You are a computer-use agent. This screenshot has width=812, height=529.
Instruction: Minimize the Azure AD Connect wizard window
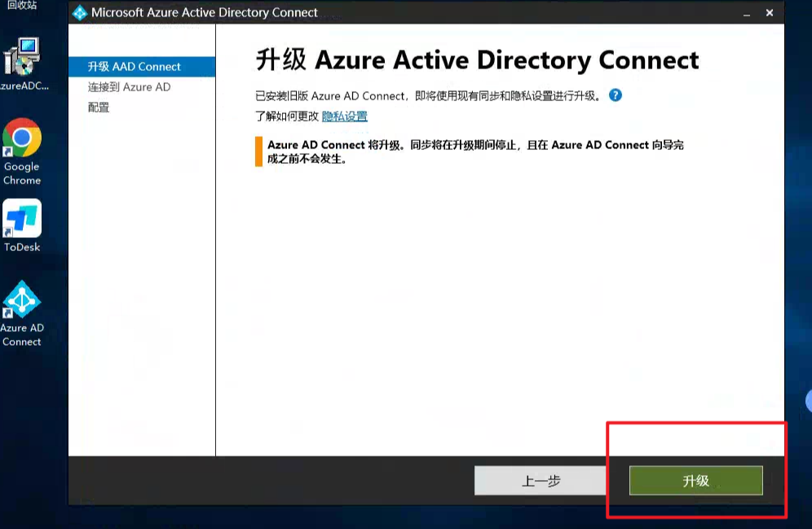(745, 13)
